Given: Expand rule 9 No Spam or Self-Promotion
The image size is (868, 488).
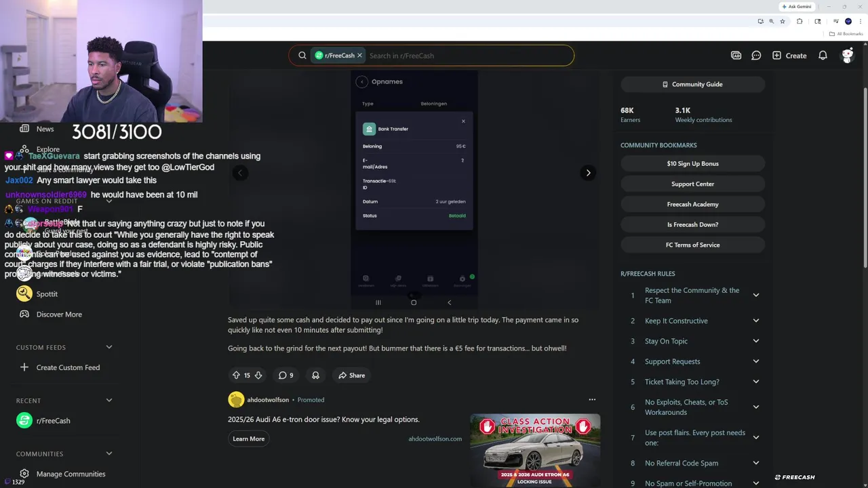Looking at the screenshot, I should click(756, 483).
